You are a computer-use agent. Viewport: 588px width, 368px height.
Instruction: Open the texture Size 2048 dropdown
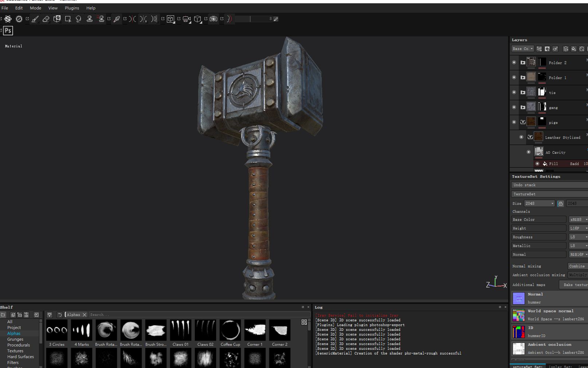[539, 204]
